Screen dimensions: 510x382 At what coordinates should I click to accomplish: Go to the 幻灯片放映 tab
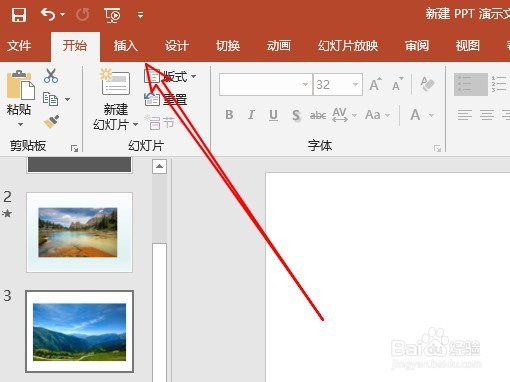click(x=348, y=46)
